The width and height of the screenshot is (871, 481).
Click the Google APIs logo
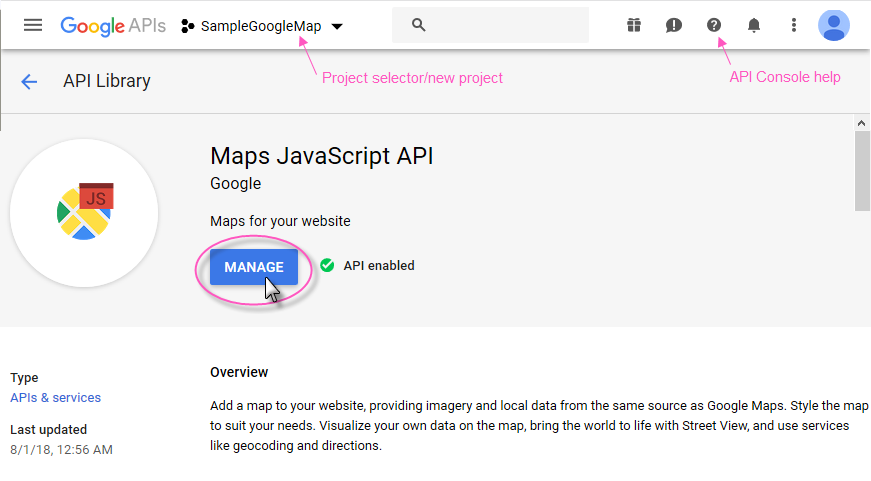point(113,26)
